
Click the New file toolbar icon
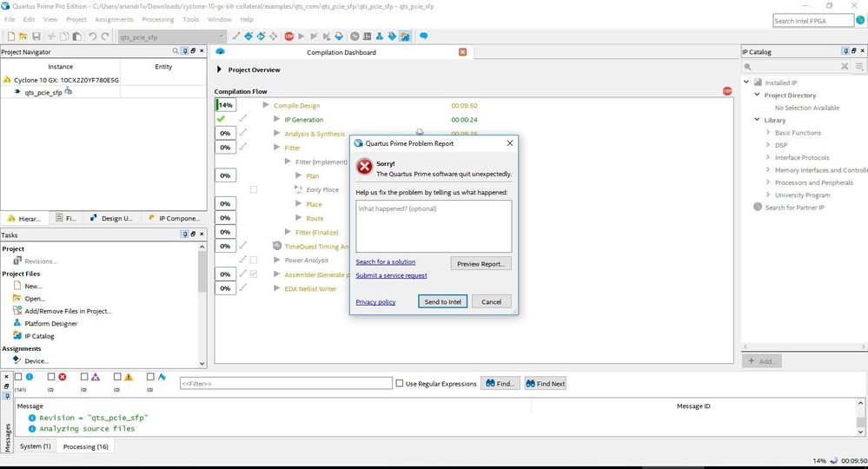[11, 36]
